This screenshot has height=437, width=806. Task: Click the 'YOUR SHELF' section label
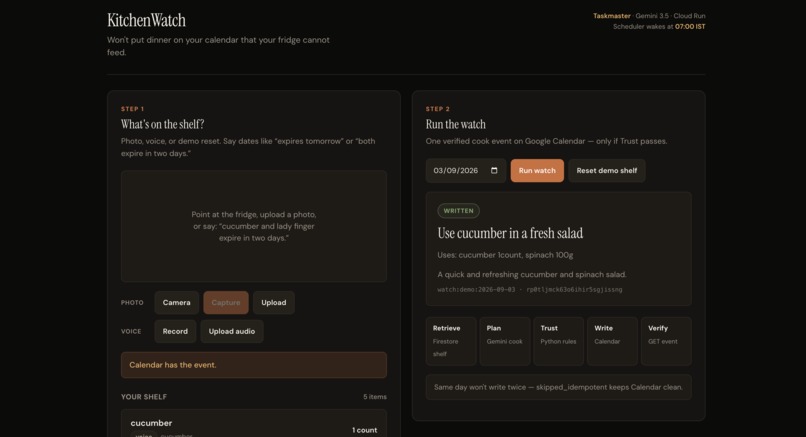144,397
